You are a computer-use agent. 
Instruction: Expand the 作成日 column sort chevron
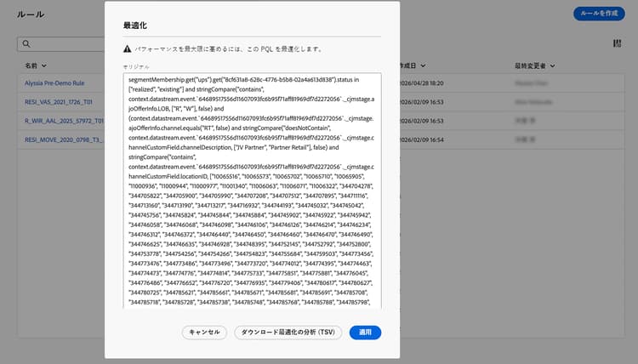tap(423, 65)
